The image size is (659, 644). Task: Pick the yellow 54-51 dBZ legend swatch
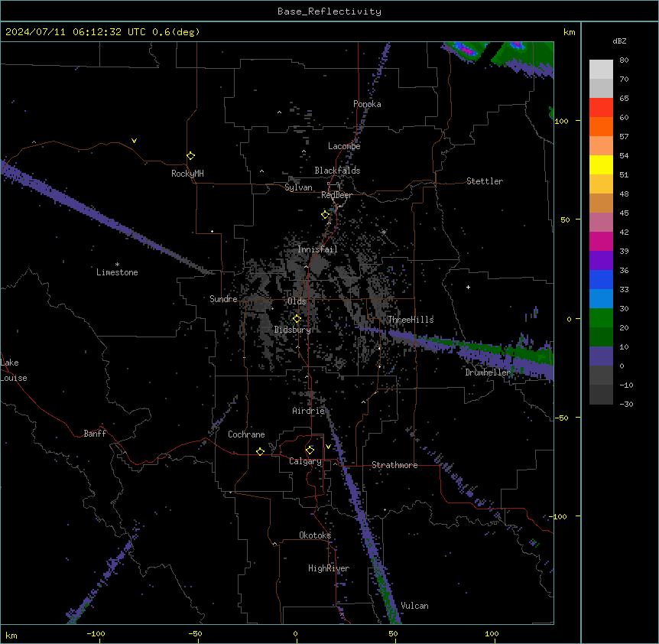tap(601, 165)
